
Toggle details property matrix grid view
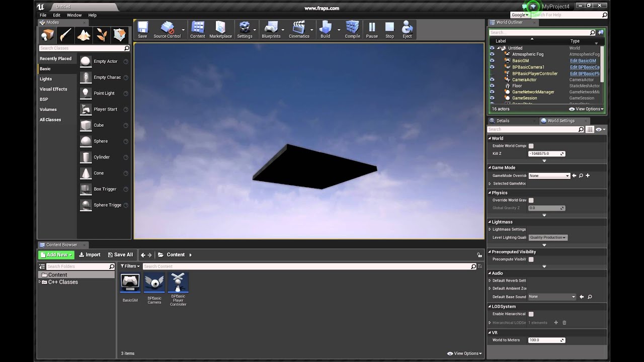point(590,129)
